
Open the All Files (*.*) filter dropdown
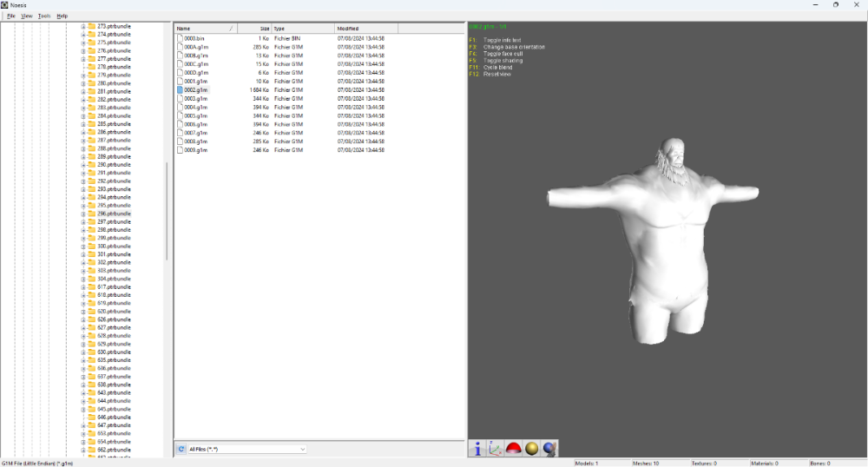[x=302, y=449]
